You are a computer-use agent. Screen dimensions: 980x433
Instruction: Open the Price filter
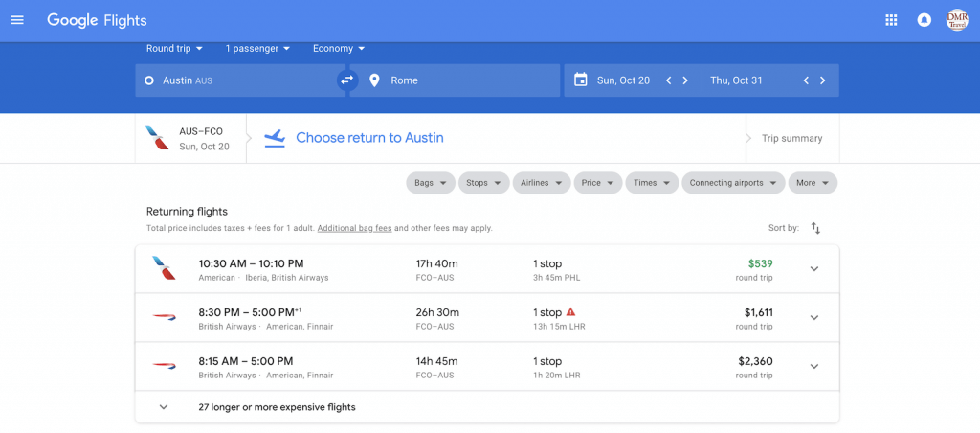click(598, 183)
